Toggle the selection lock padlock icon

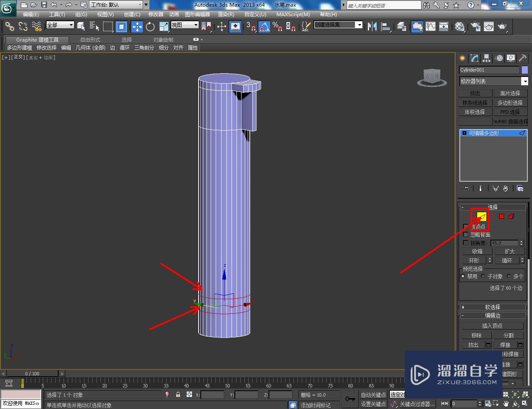pyautogui.click(x=178, y=394)
